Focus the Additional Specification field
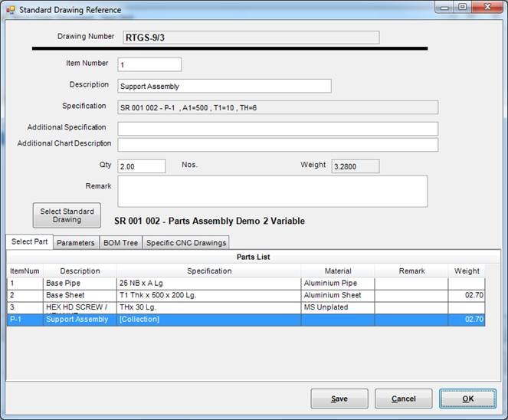This screenshot has width=508, height=420. [x=277, y=128]
